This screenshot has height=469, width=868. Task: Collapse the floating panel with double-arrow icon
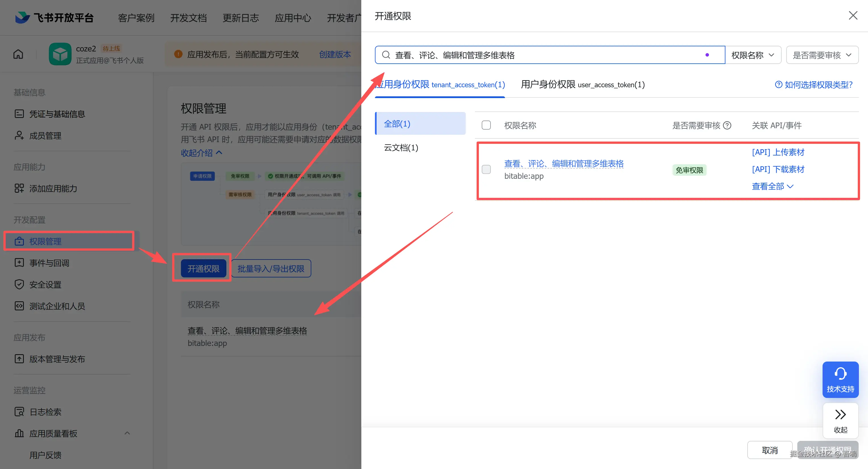[840, 414]
